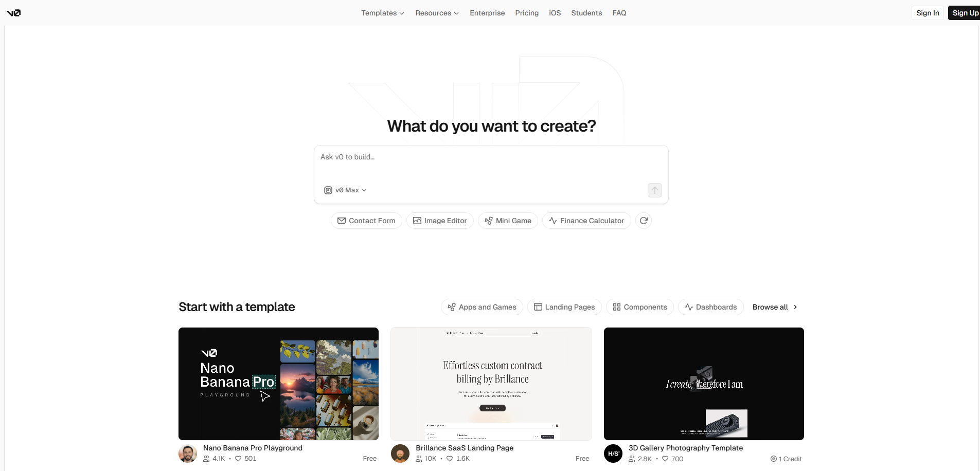This screenshot has width=980, height=471.
Task: Click heart icon on Brillance SaaS template
Action: [450, 459]
